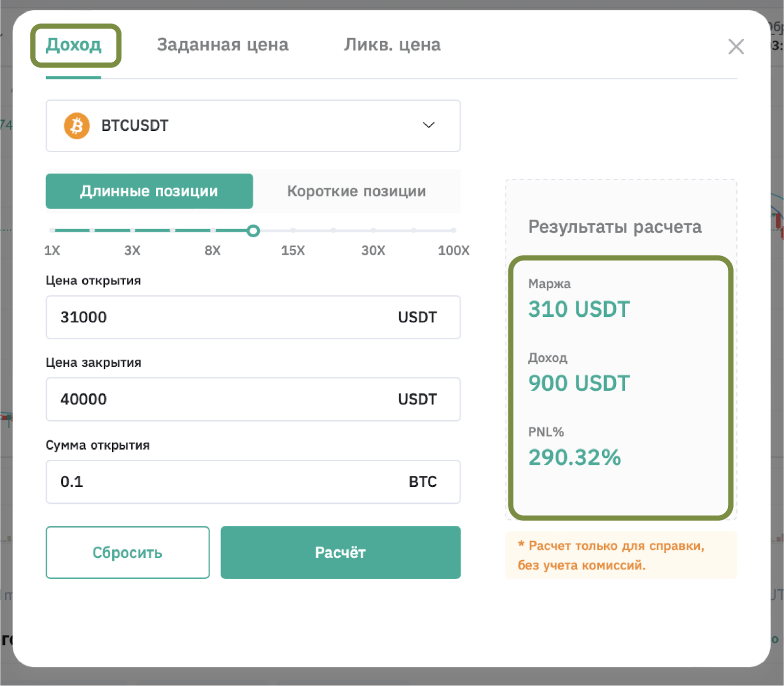Choose 15X on leverage slider
The width and height of the screenshot is (784, 686).
point(293,230)
